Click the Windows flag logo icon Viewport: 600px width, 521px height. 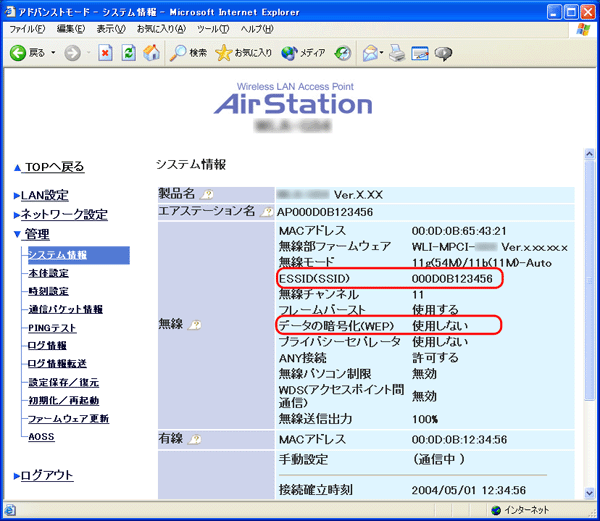pos(583,29)
